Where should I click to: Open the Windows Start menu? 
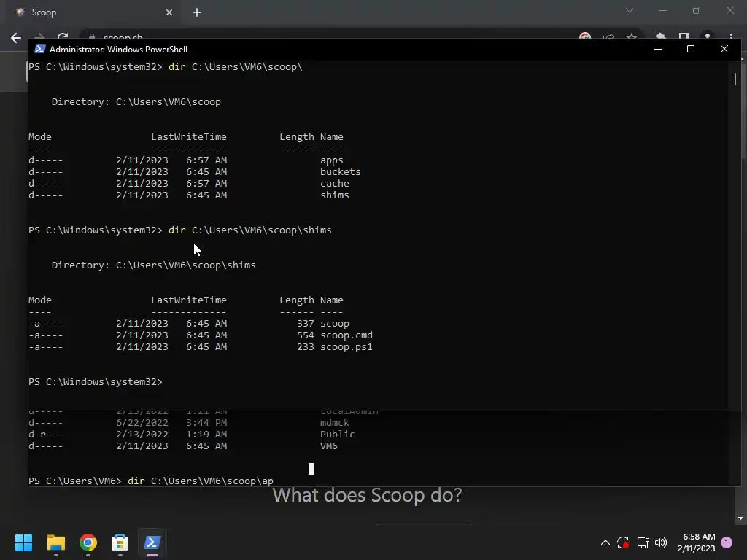pos(23,542)
